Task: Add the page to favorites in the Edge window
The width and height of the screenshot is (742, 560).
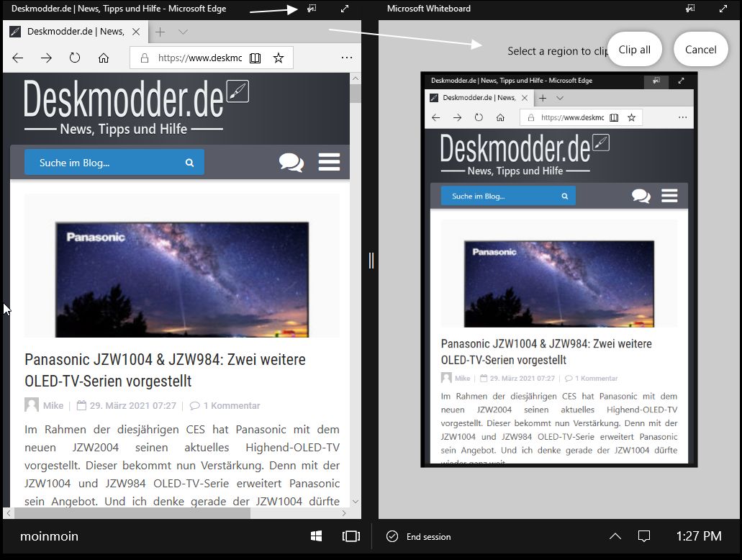Action: click(x=279, y=58)
